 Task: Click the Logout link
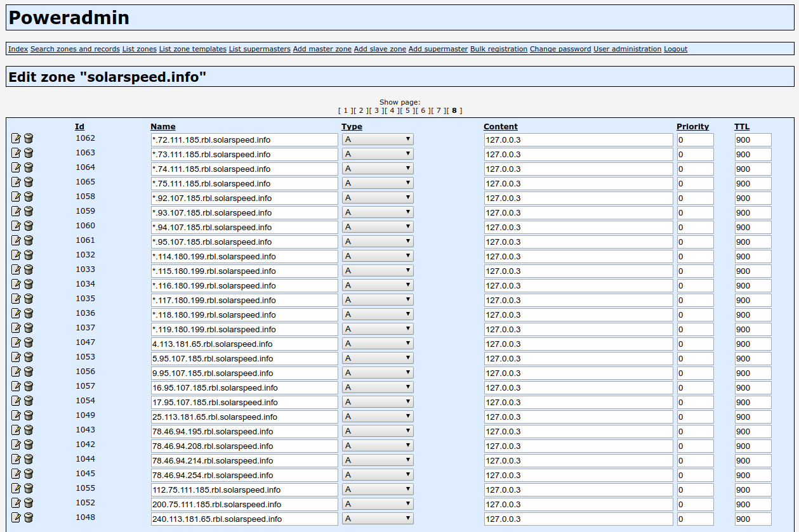point(675,49)
